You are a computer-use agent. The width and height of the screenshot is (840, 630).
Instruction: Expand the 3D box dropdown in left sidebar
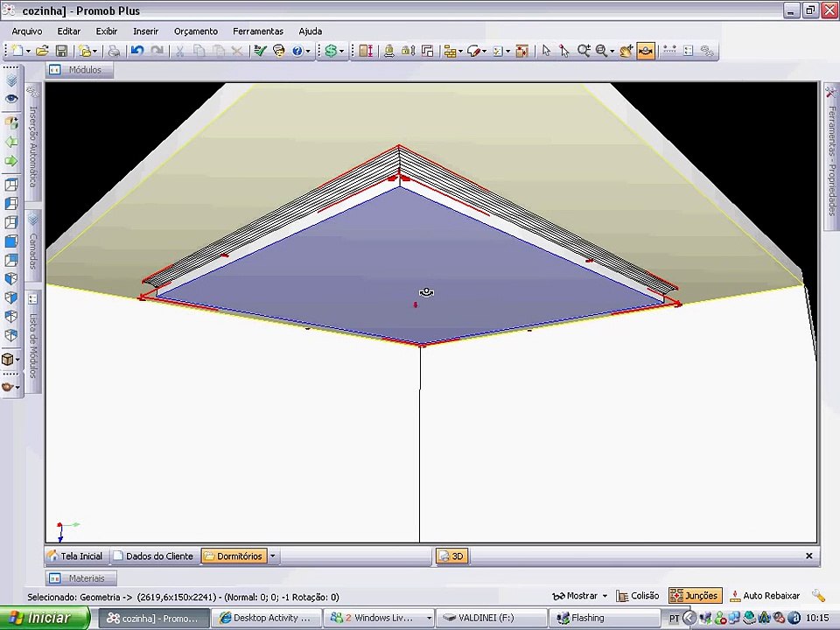click(x=18, y=360)
